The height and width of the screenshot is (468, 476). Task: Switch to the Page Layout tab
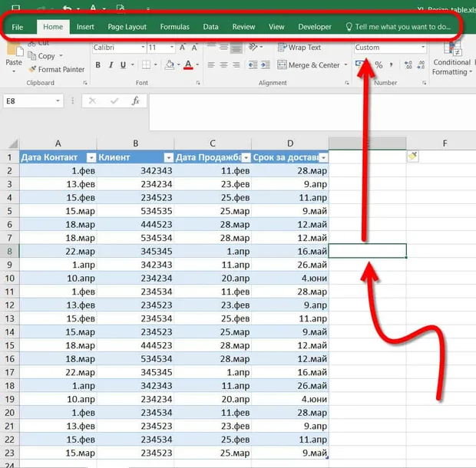click(x=127, y=27)
